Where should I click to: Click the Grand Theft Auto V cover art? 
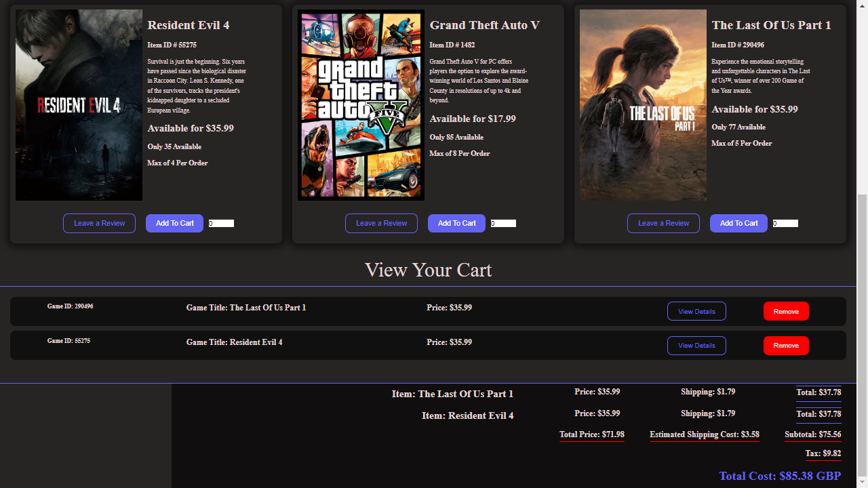(361, 105)
